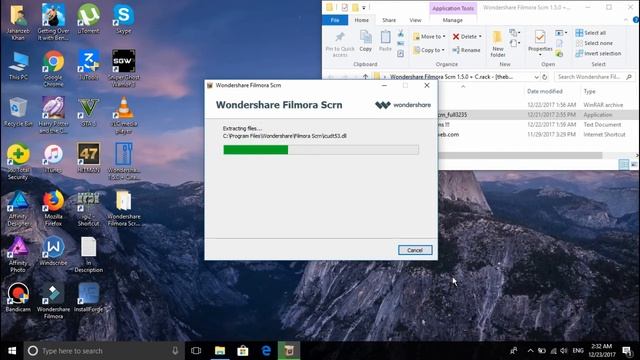Open the Skype desktop icon
640x360 pixels.
124,19
